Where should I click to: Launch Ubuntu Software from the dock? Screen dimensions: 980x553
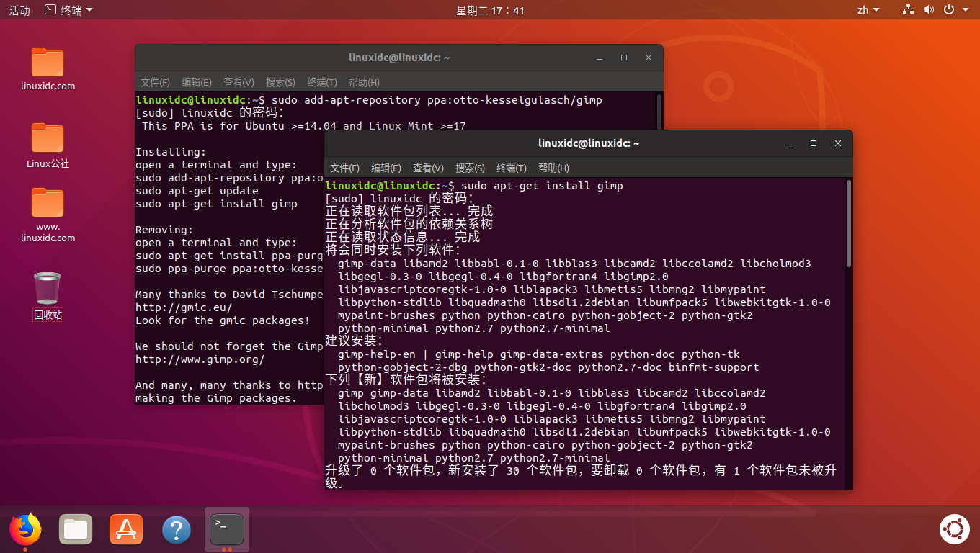click(126, 530)
